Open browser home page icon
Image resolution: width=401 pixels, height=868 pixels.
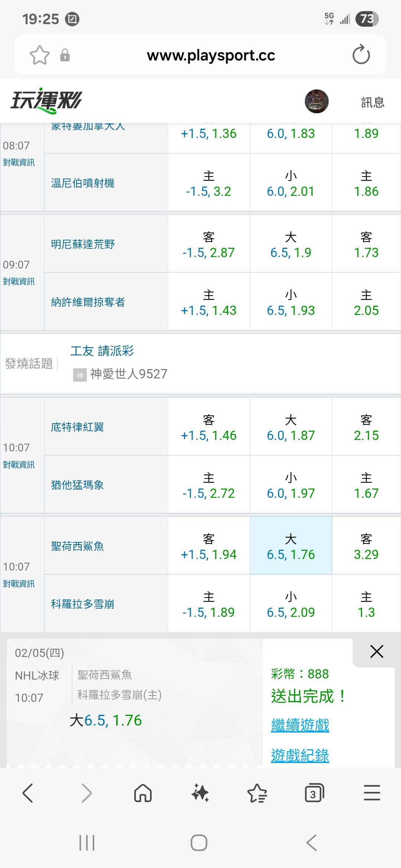pos(143,793)
